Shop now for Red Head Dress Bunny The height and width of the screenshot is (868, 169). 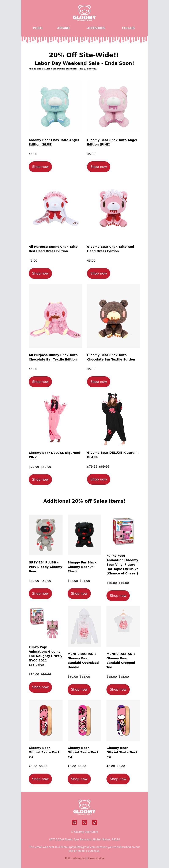pos(40,273)
